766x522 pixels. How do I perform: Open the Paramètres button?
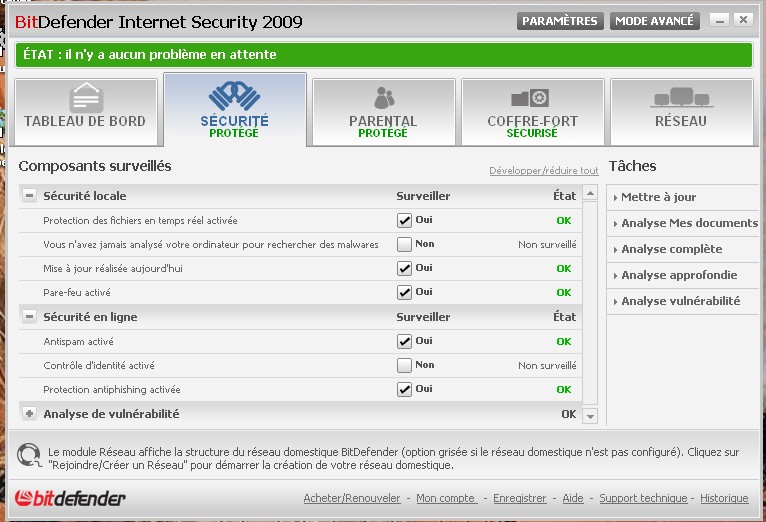[x=560, y=21]
